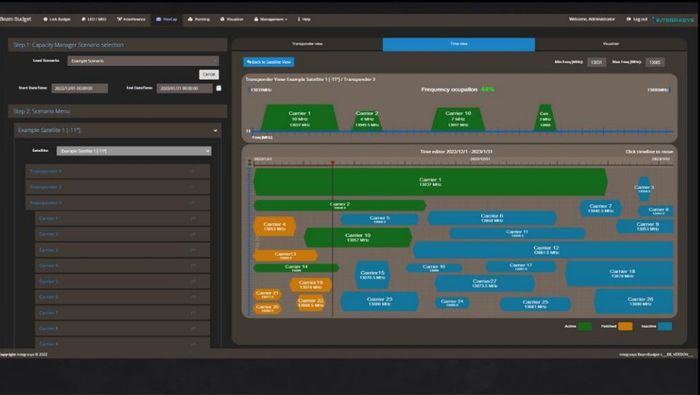The width and height of the screenshot is (700, 395).
Task: Open the LEO / MEO menu item
Action: click(94, 19)
